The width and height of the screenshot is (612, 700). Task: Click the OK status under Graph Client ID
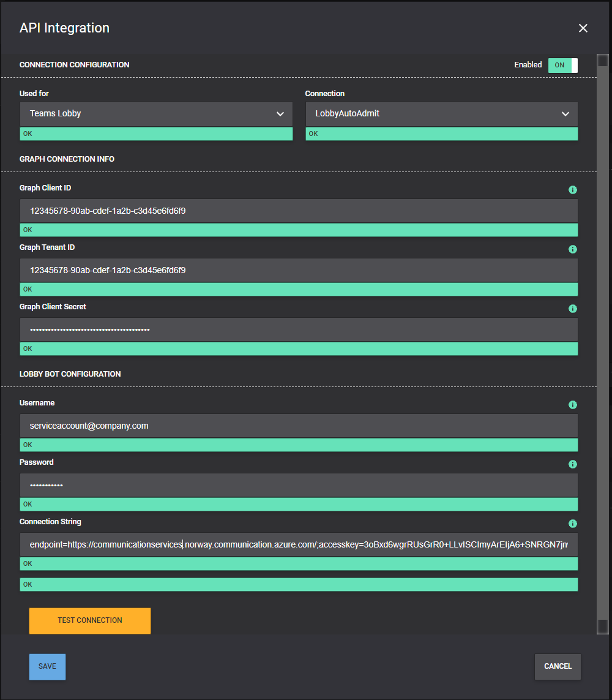coord(299,230)
